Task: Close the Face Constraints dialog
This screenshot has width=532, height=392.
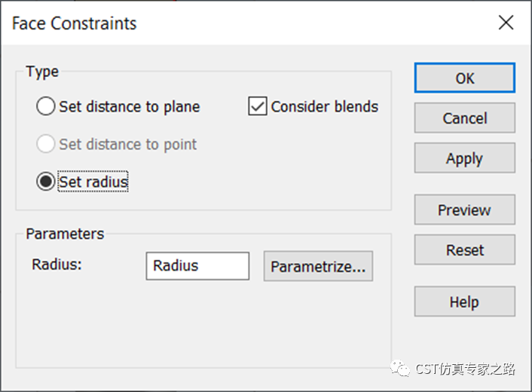Action: [506, 23]
